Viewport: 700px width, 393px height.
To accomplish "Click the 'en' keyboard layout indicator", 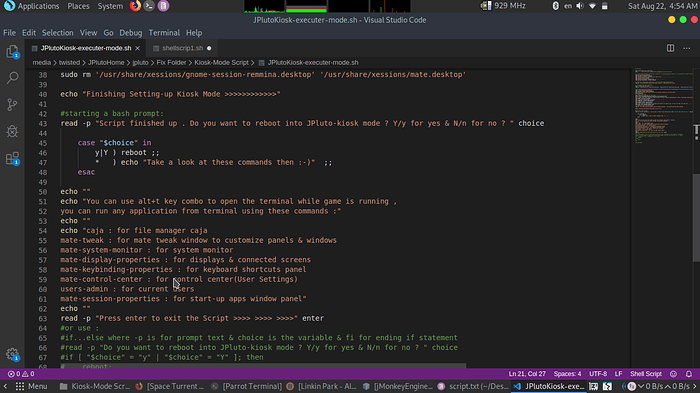I will pos(568,6).
